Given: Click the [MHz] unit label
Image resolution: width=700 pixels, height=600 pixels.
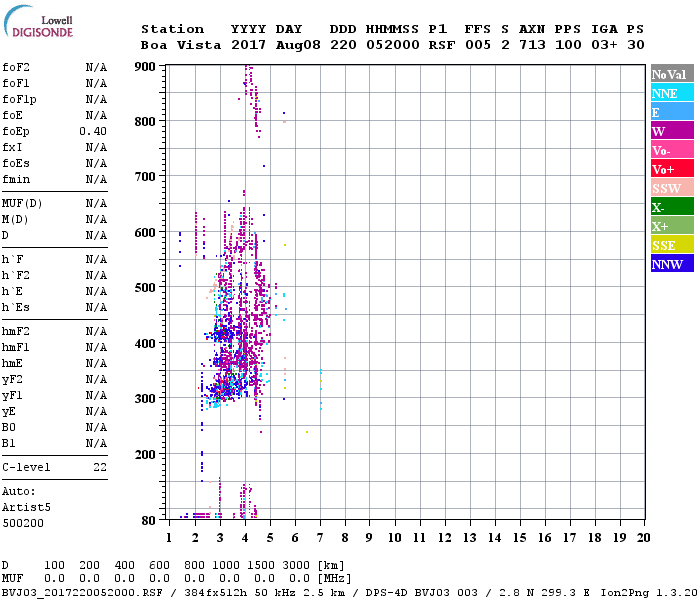Looking at the screenshot, I should 334,579.
